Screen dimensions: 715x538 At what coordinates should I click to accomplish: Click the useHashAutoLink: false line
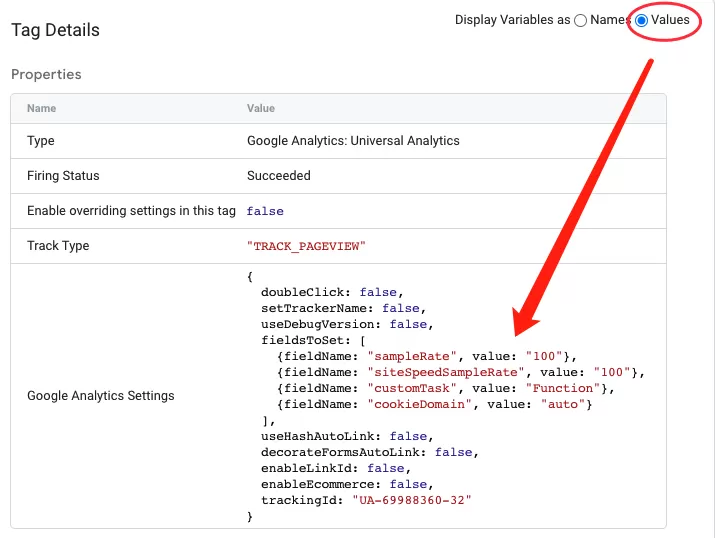[347, 436]
